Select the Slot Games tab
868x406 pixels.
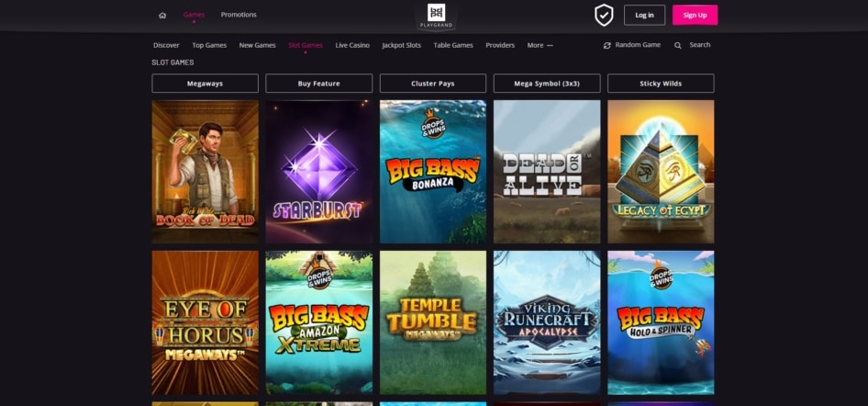click(306, 45)
